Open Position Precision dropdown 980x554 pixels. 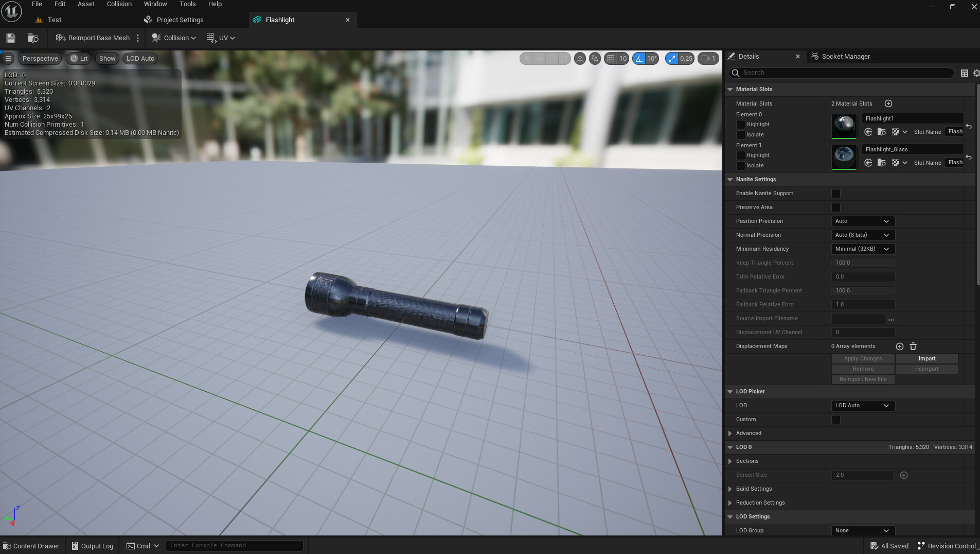coord(863,221)
